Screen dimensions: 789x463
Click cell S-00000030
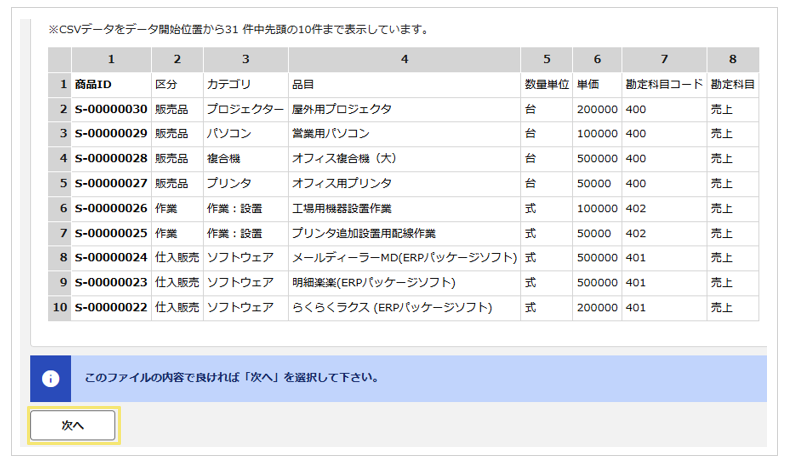click(111, 109)
